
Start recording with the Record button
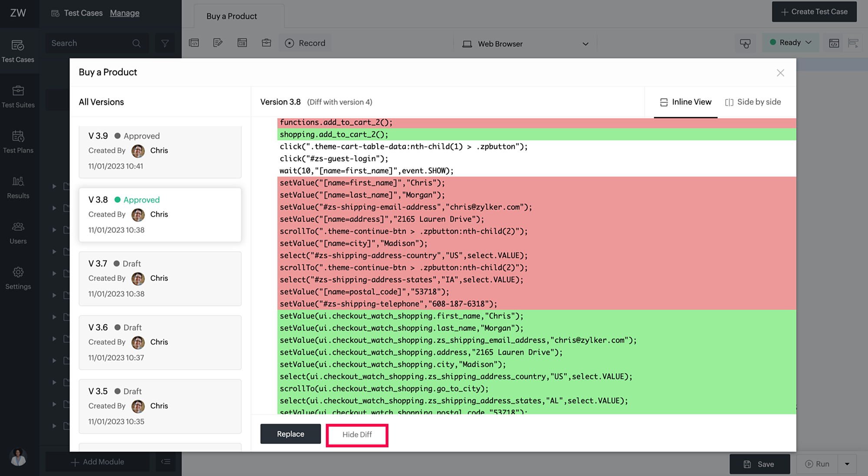tap(305, 43)
